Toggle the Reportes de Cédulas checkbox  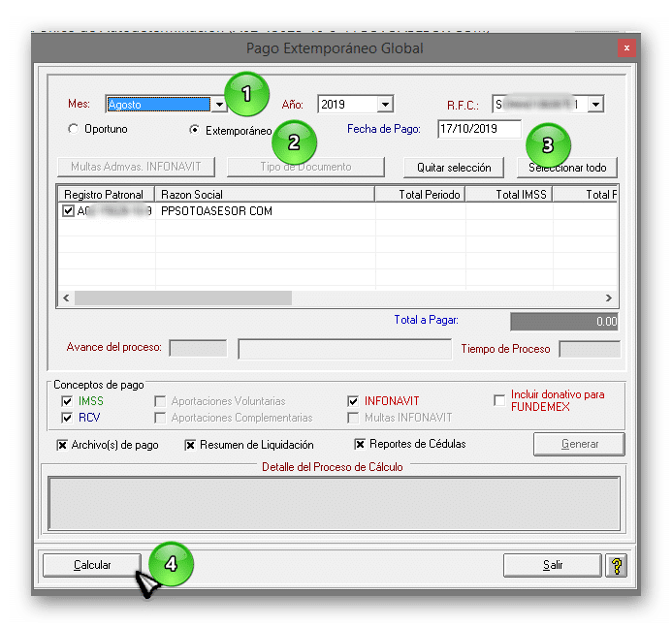(361, 445)
